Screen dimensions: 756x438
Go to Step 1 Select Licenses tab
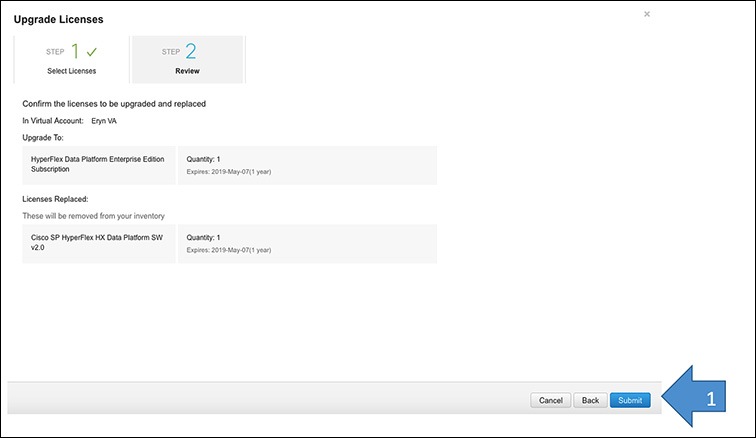coord(71,59)
